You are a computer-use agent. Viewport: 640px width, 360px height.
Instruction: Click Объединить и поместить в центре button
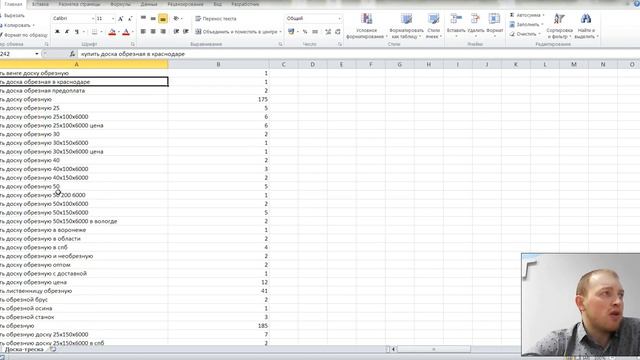point(236,31)
